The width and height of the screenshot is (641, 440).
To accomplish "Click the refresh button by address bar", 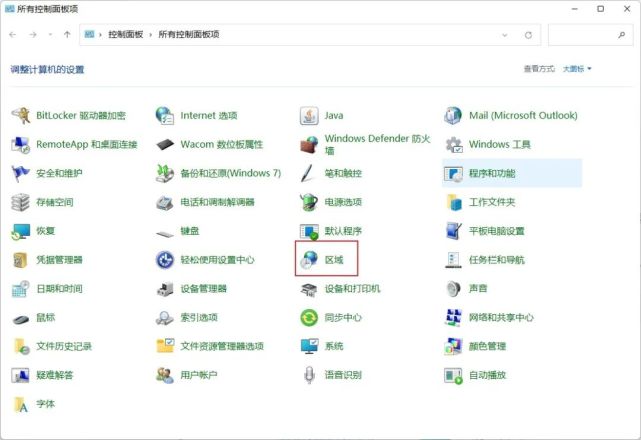I will pyautogui.click(x=530, y=35).
